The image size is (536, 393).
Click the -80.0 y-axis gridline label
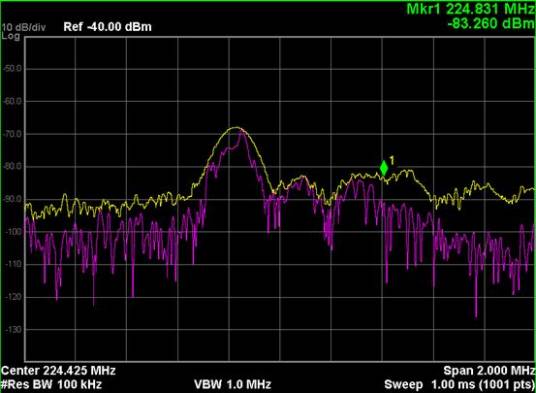(13, 166)
